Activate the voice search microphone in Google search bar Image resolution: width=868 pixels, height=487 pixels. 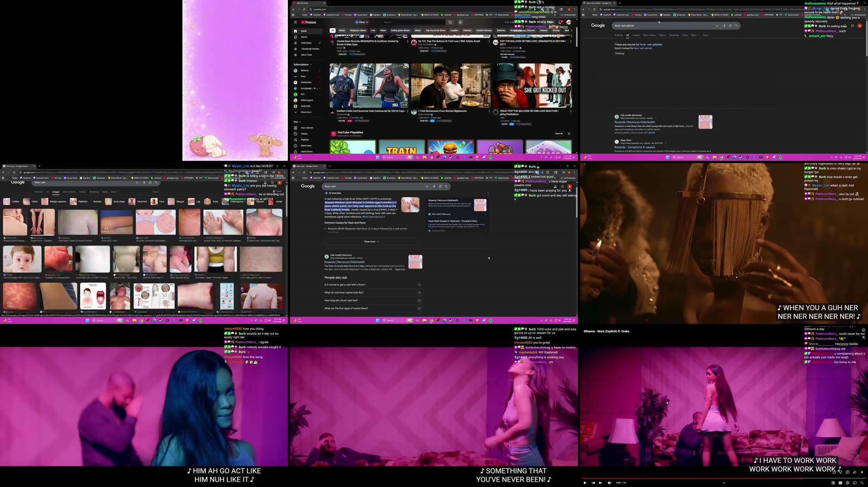point(434,186)
